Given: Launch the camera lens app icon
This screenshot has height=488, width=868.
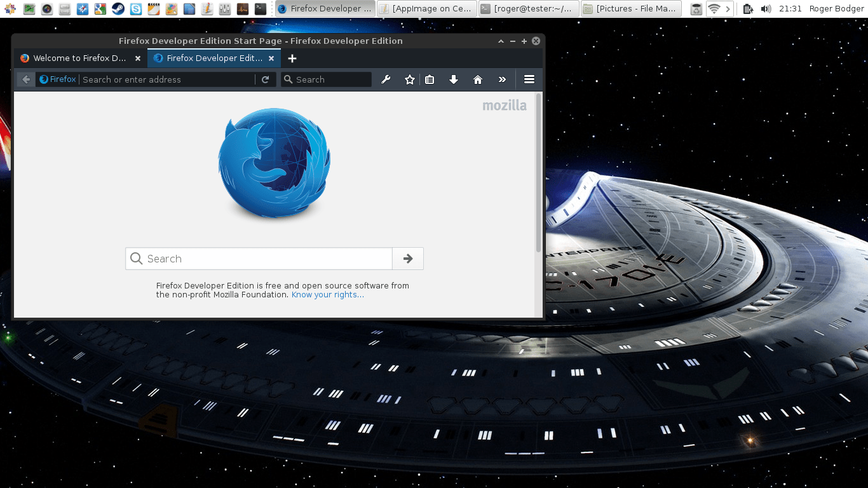Looking at the screenshot, I should pyautogui.click(x=47, y=9).
